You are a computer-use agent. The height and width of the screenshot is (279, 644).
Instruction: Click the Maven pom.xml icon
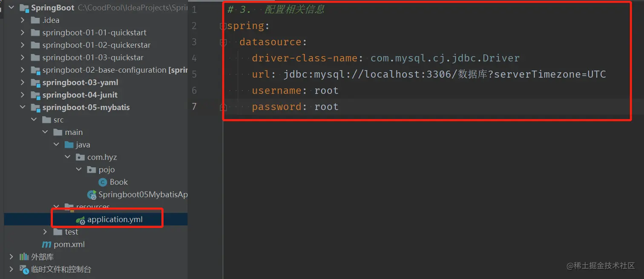pyautogui.click(x=46, y=245)
